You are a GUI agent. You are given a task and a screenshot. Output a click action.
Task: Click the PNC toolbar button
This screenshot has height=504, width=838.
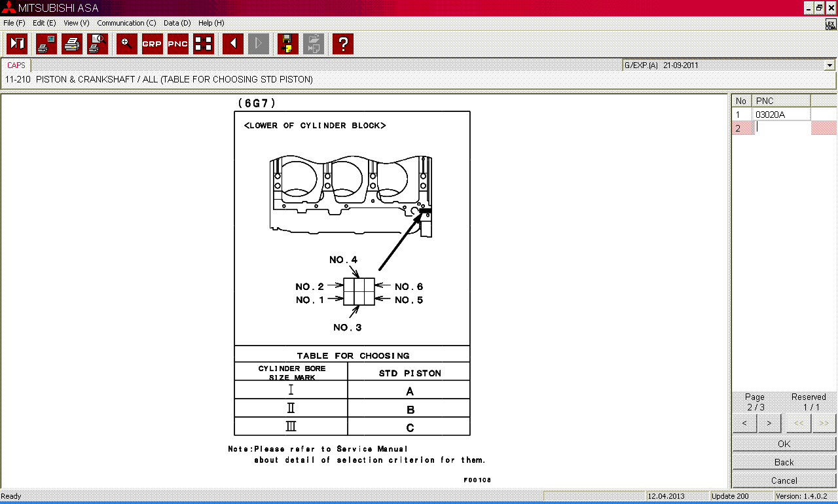click(x=178, y=44)
